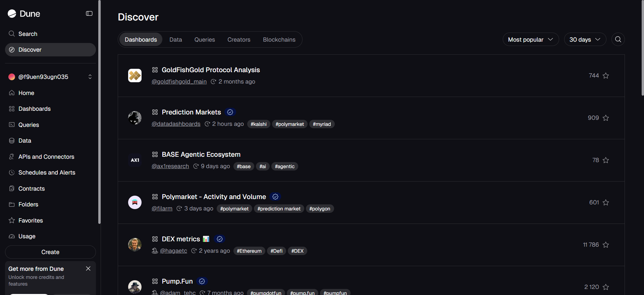The image size is (644, 295).
Task: Open the DEX metrics dashboard
Action: 185,239
